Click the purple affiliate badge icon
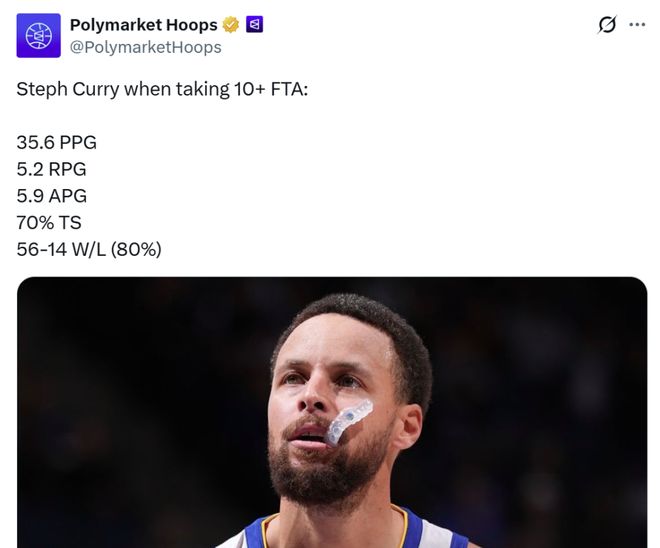The width and height of the screenshot is (660, 548). pyautogui.click(x=254, y=25)
